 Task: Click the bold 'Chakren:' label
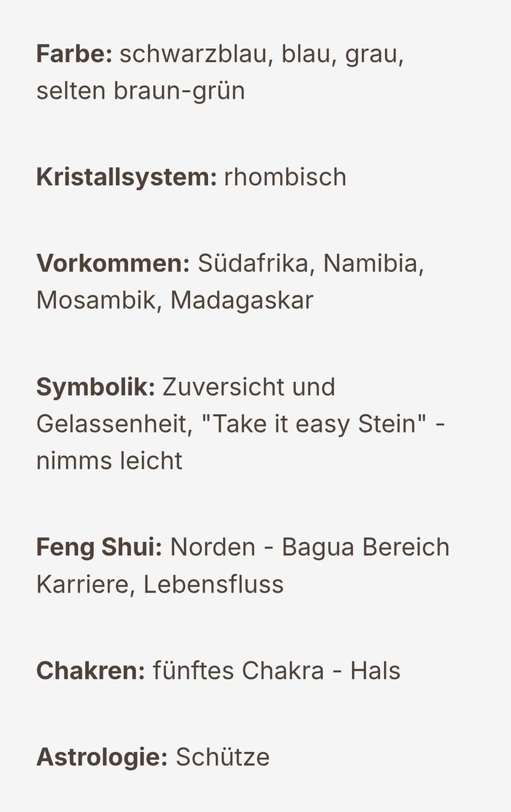pos(91,671)
